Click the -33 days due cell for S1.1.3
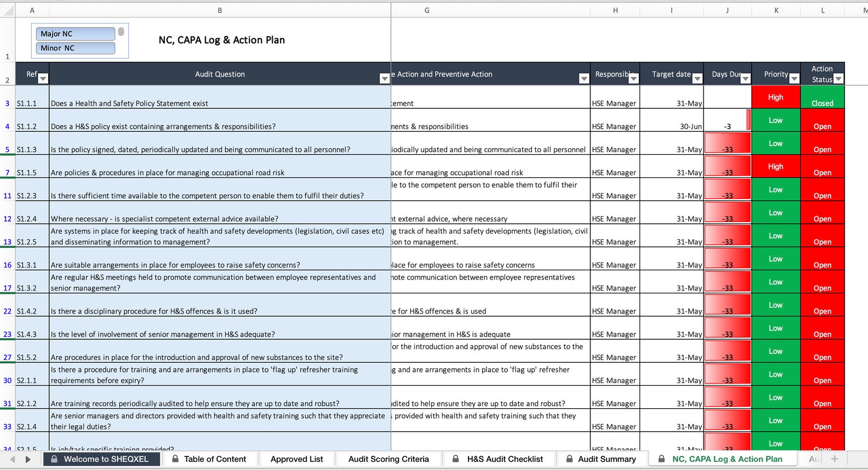 [x=728, y=143]
